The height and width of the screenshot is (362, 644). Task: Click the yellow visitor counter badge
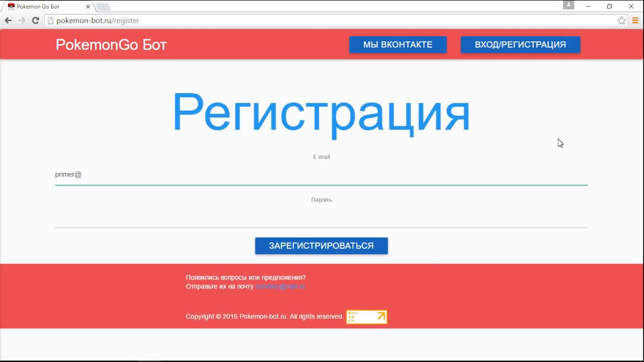coord(367,317)
